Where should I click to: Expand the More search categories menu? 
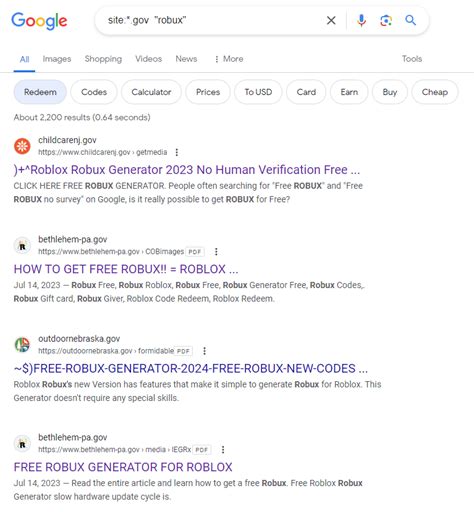point(229,59)
